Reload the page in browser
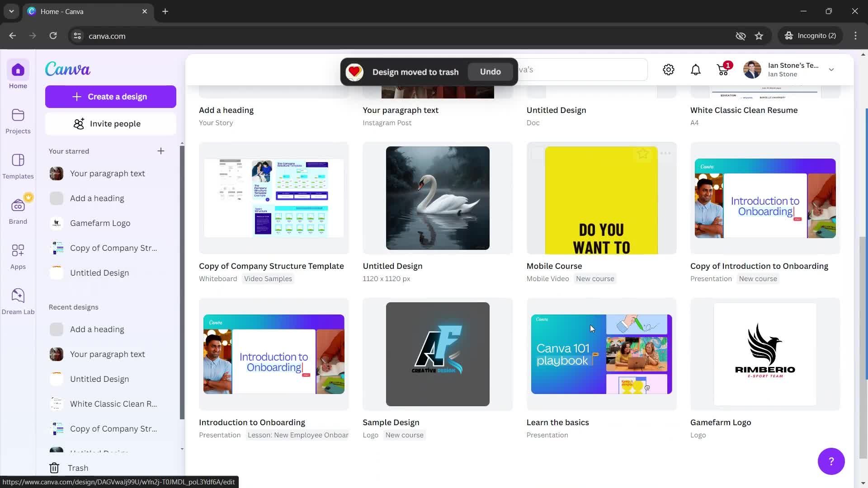The width and height of the screenshot is (868, 488). click(53, 36)
